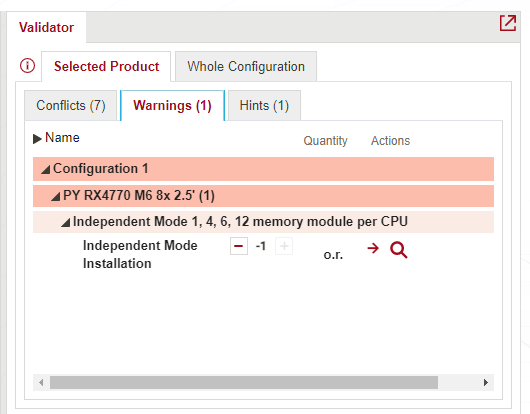
Task: Click the info icon beside Selected Product
Action: point(27,65)
